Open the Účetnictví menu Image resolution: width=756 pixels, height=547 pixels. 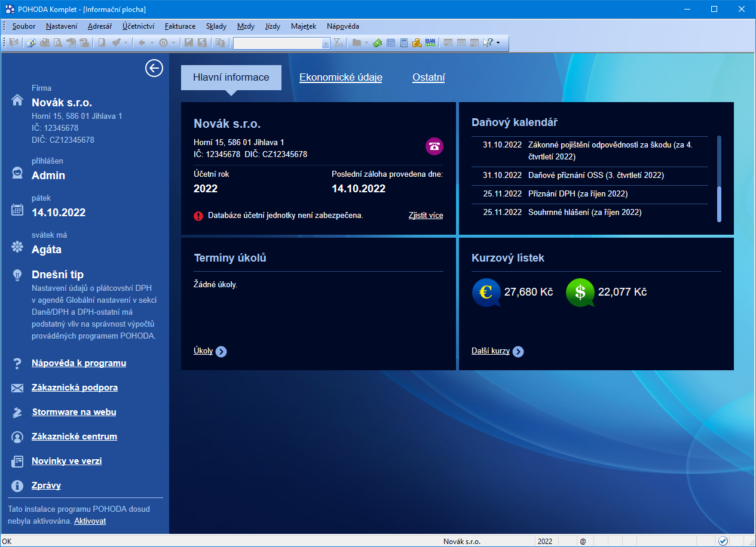pos(139,26)
